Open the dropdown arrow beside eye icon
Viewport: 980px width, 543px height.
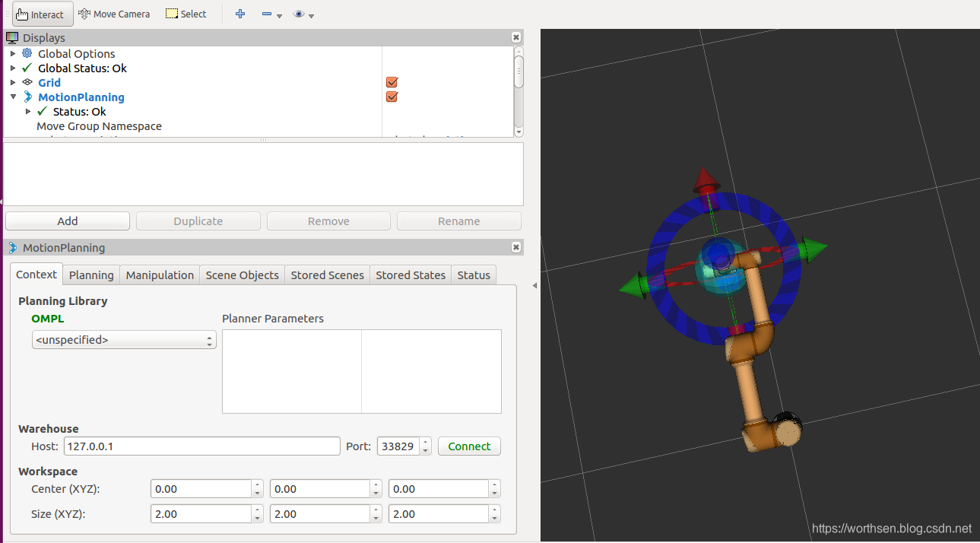[x=312, y=15]
